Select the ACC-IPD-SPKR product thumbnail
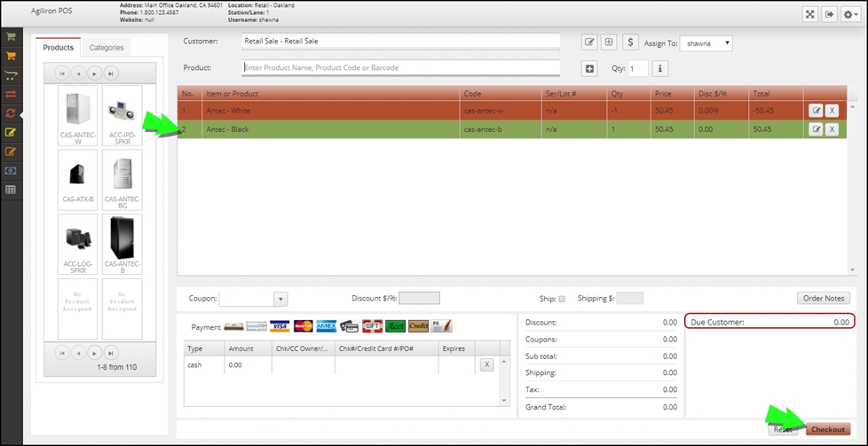868x446 pixels. coord(122,115)
